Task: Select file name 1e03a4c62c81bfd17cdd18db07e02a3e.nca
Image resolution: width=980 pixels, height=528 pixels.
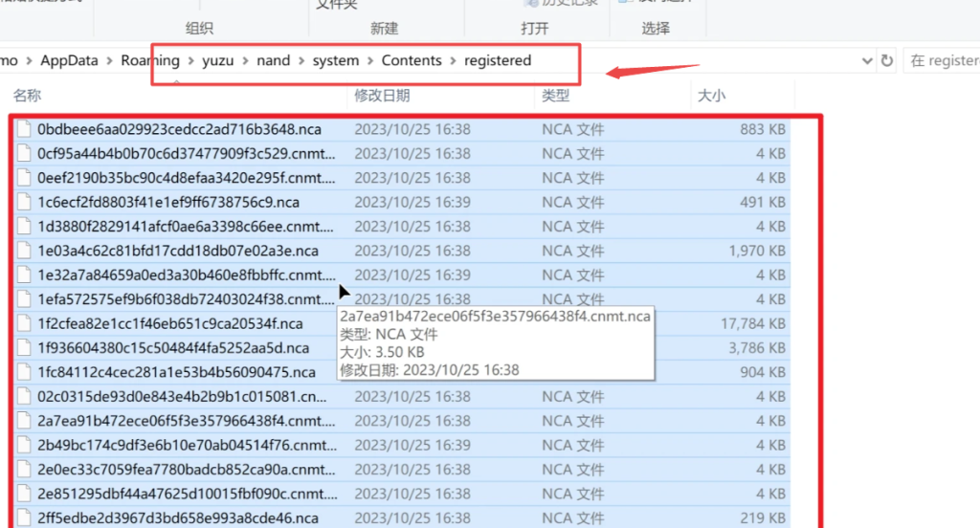Action: tap(177, 252)
